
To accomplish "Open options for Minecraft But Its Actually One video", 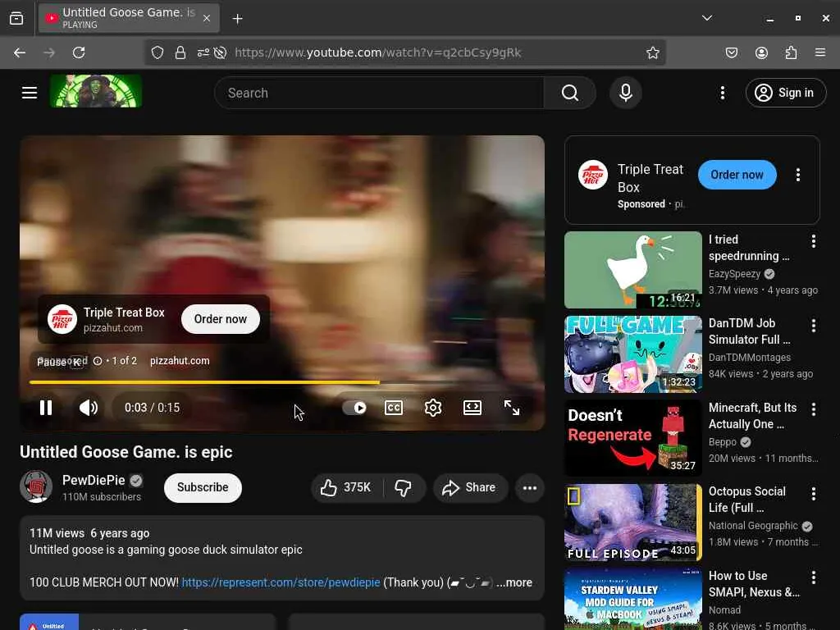I will 813,409.
